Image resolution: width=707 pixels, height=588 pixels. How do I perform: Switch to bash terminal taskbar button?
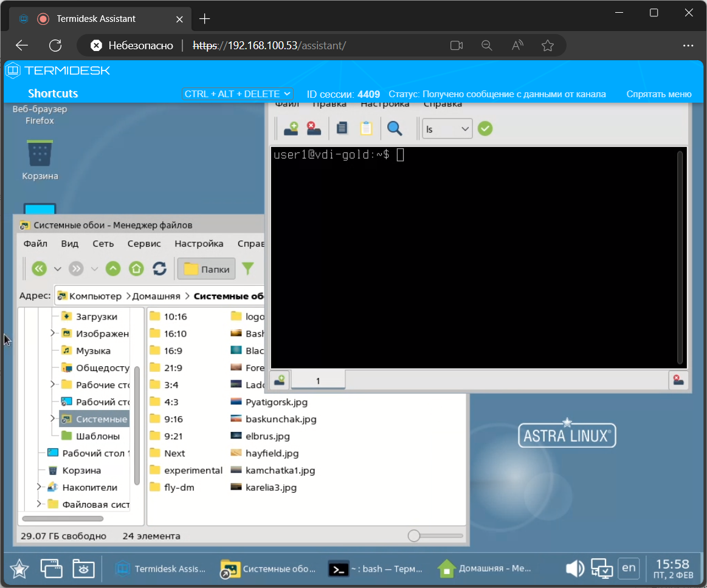(x=376, y=569)
